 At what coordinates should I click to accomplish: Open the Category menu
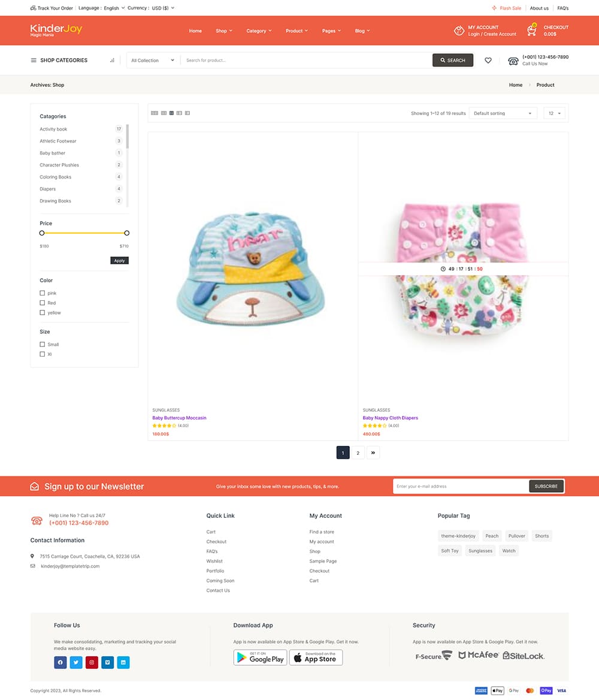pos(259,31)
